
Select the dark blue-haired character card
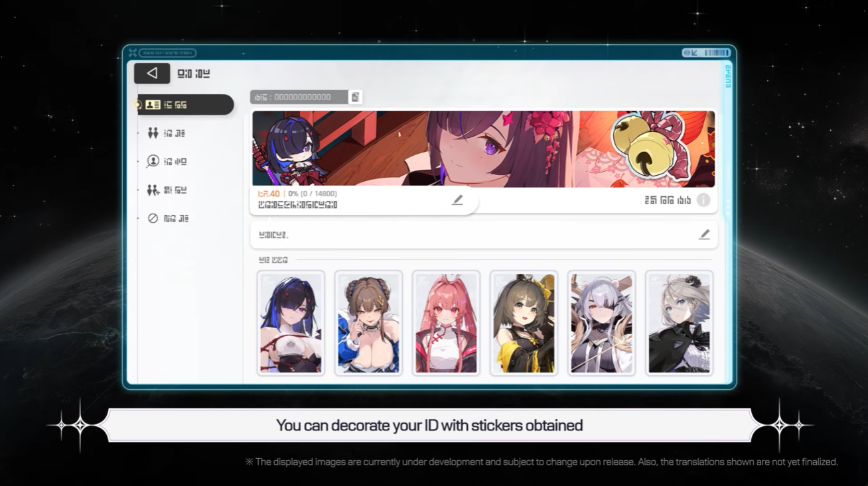pos(291,323)
